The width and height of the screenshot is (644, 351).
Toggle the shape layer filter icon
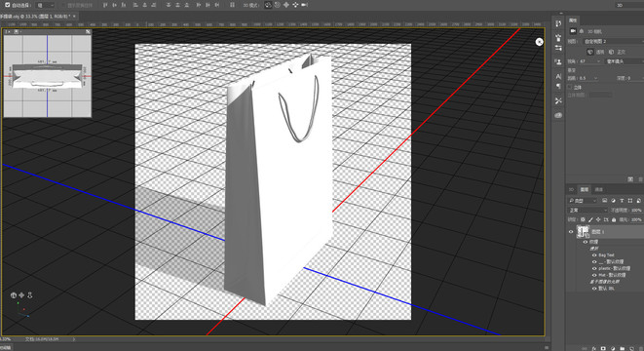click(x=630, y=201)
